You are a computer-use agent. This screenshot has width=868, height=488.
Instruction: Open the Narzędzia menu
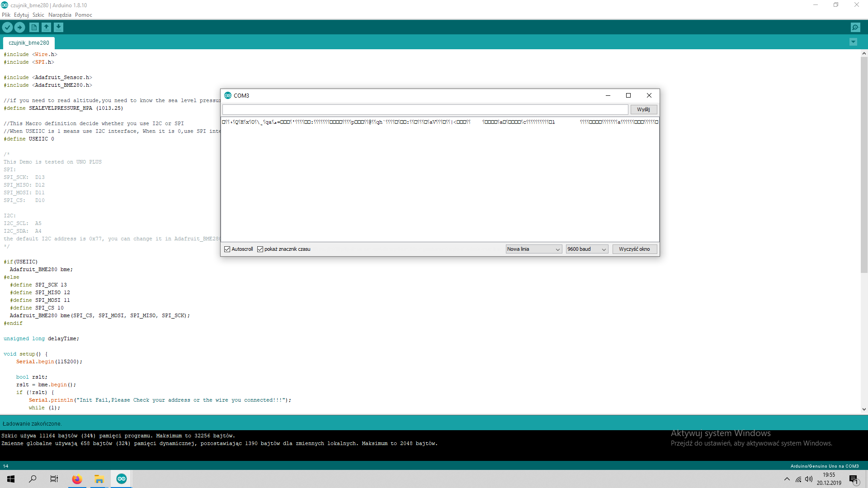click(x=60, y=15)
